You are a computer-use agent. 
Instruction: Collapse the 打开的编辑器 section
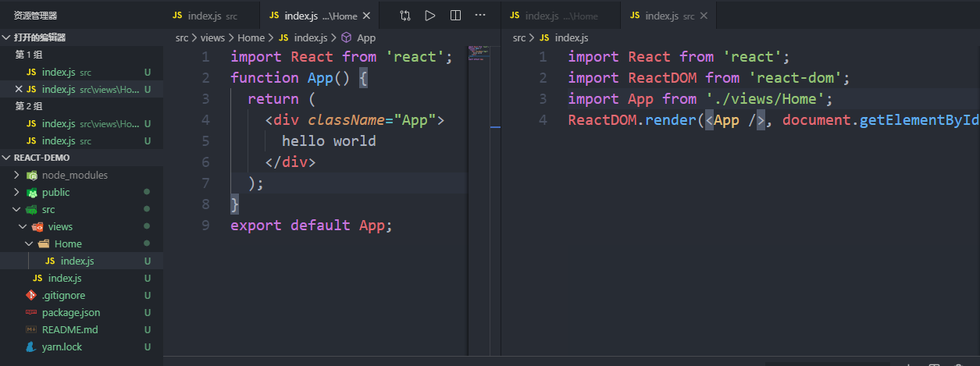[x=6, y=37]
